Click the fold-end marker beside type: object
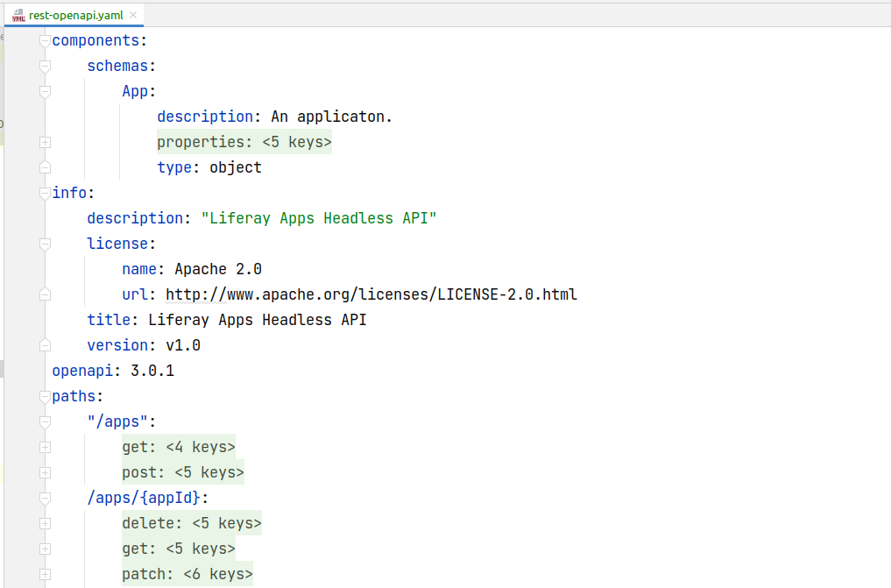The image size is (891, 588). coord(45,167)
